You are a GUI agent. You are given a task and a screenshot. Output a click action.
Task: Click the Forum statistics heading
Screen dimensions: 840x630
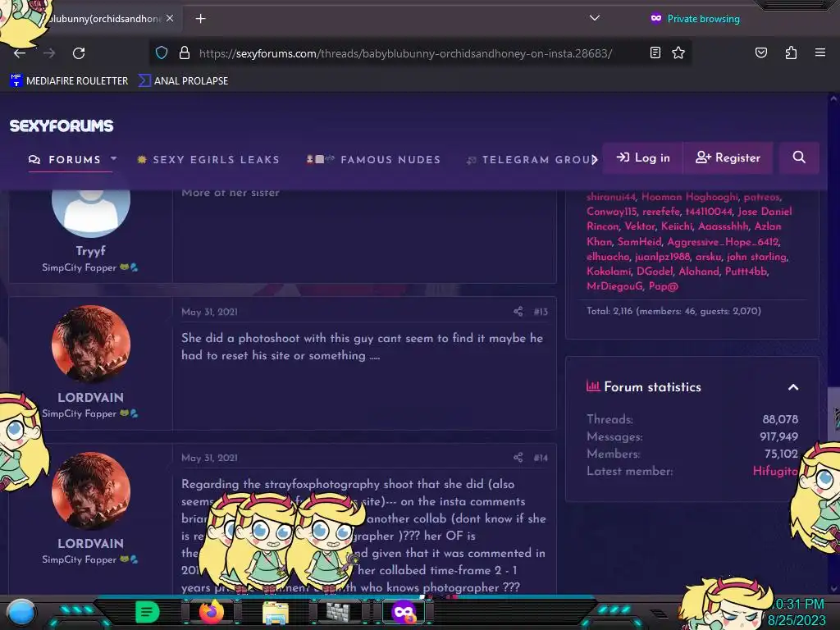(x=652, y=387)
